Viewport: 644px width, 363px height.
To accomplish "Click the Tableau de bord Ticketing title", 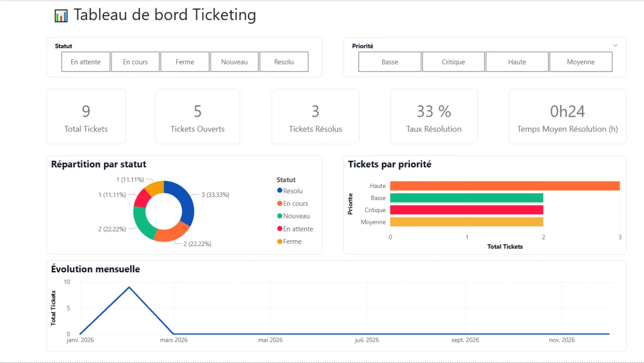I will 165,15.
